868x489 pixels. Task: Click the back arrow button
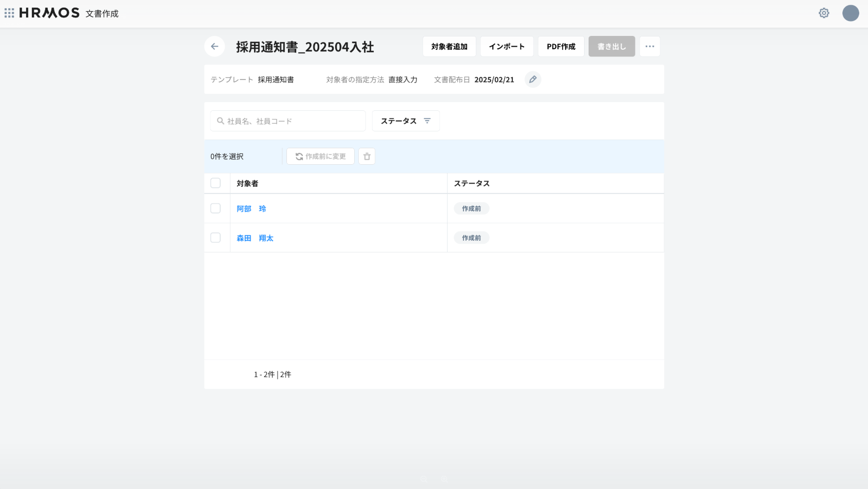pos(215,47)
